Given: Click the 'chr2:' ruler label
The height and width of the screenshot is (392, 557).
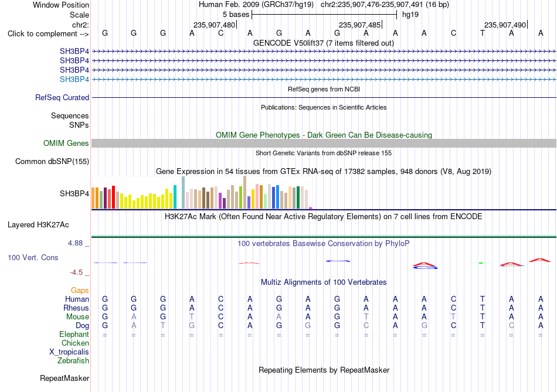Looking at the screenshot, I should (x=80, y=25).
